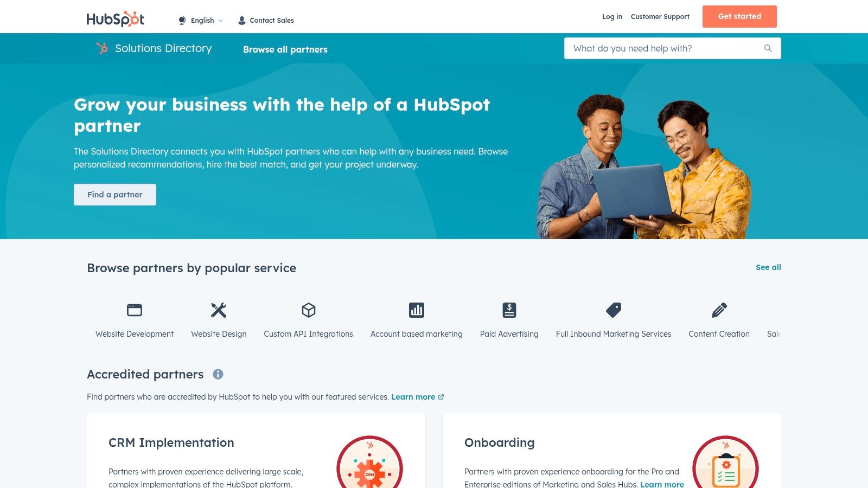Click the Find a partner button

(x=115, y=195)
